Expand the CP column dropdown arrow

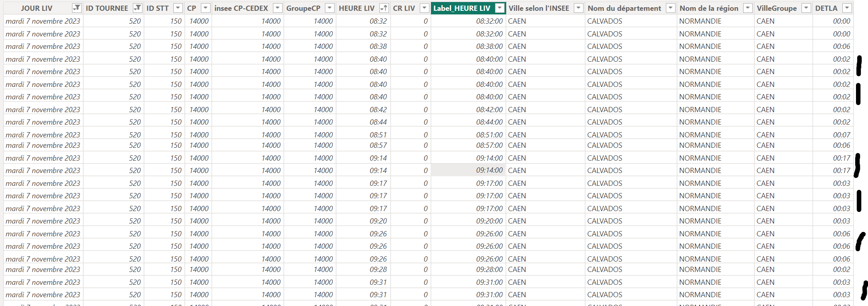pyautogui.click(x=205, y=8)
